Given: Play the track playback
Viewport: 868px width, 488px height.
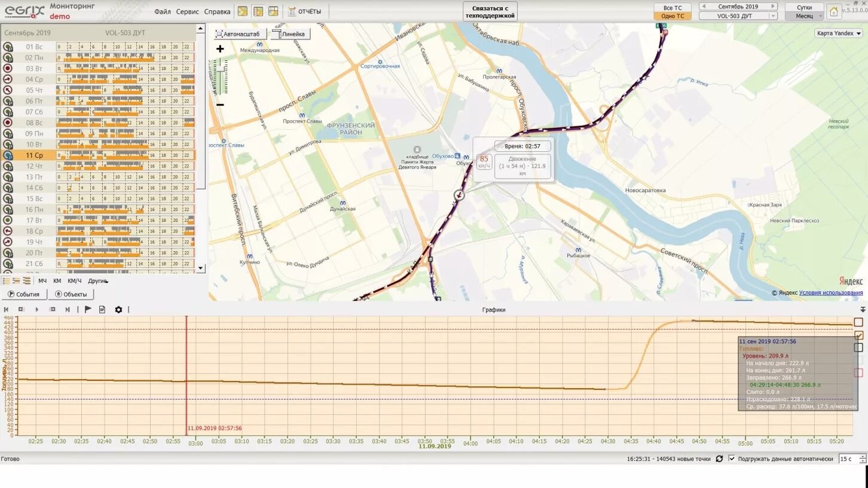Looking at the screenshot, I should [x=36, y=309].
